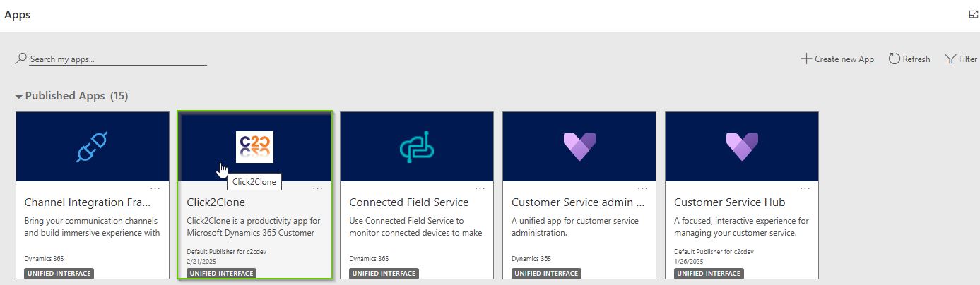Image resolution: width=980 pixels, height=285 pixels.
Task: Click the Customer Service admin heart icon
Action: click(579, 147)
